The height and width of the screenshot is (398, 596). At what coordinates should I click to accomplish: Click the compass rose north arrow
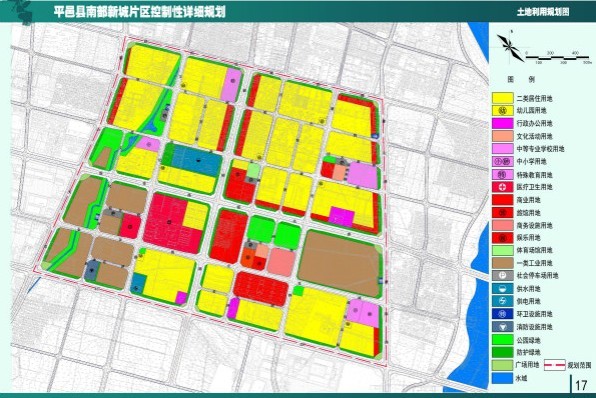pyautogui.click(x=509, y=46)
